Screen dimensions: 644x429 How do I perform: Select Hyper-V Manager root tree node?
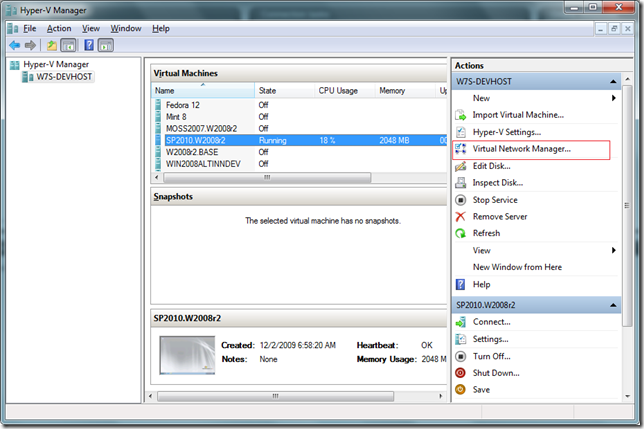56,64
